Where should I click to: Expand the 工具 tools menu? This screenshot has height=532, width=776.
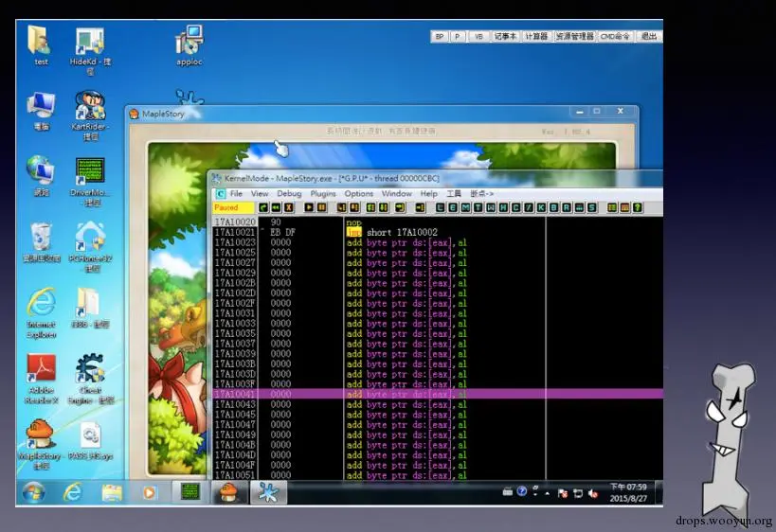[454, 194]
